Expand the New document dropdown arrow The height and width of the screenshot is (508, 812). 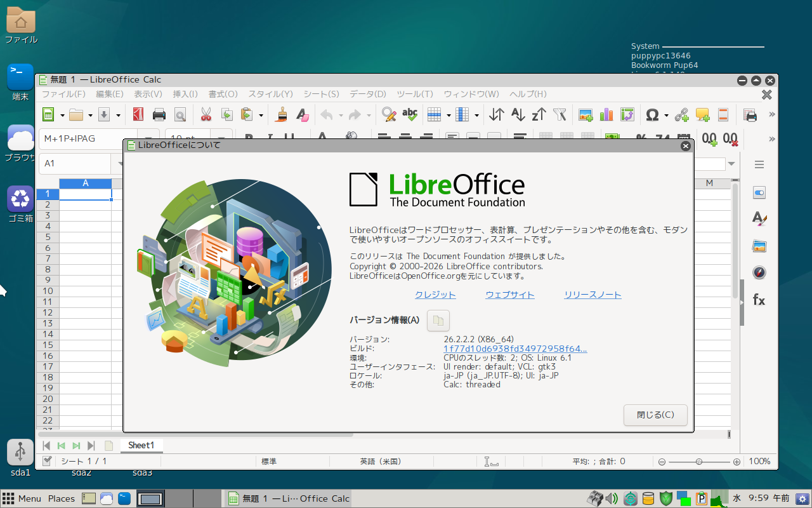point(62,116)
